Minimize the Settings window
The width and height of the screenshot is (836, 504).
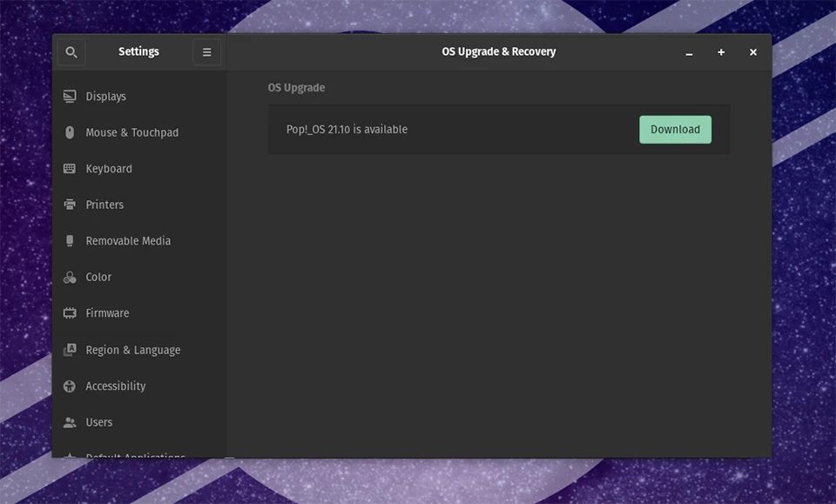[689, 52]
